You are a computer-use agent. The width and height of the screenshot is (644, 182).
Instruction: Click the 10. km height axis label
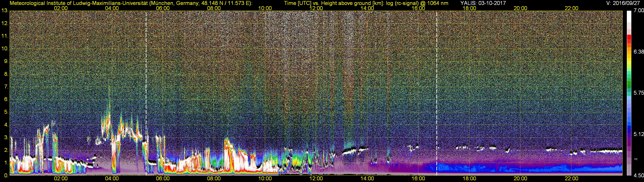click(5, 49)
